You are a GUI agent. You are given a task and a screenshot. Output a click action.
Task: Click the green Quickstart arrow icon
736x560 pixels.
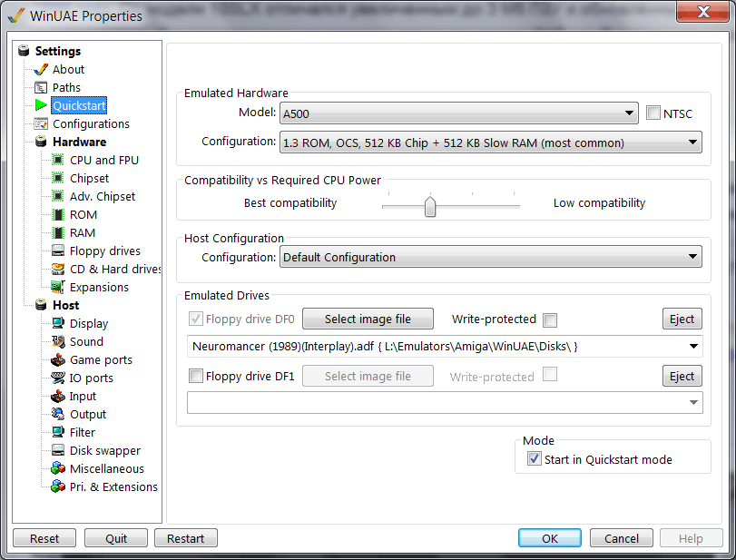41,105
